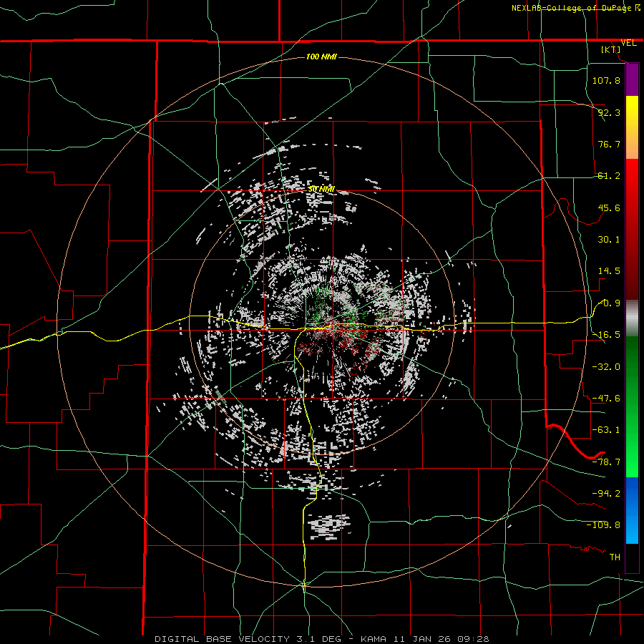Click the blue segment of velocity color bar
Viewport: 644px width, 644px height.
632,510
